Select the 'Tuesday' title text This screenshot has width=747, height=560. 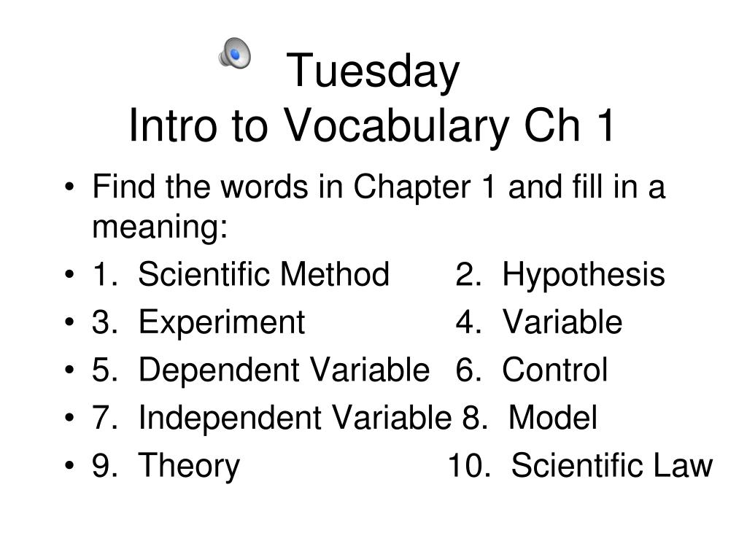point(373,71)
